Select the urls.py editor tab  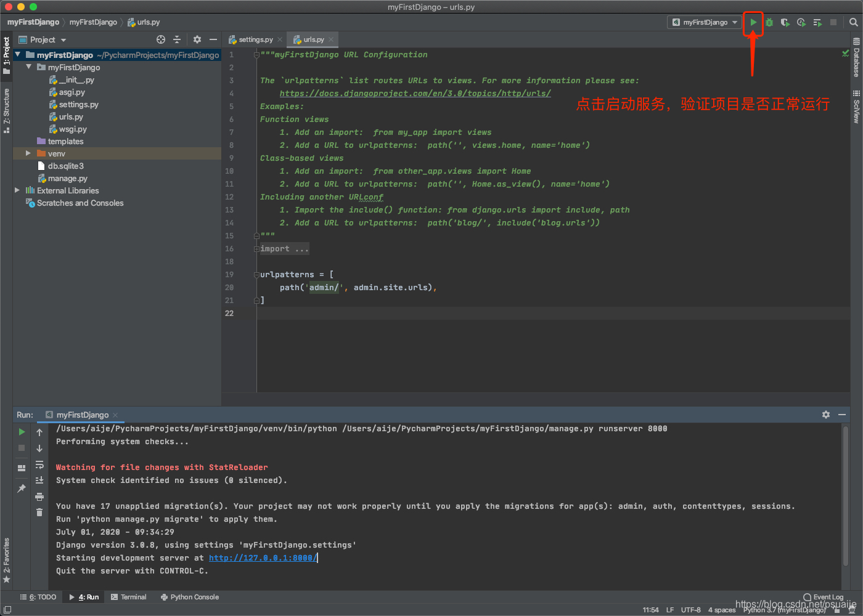(313, 39)
